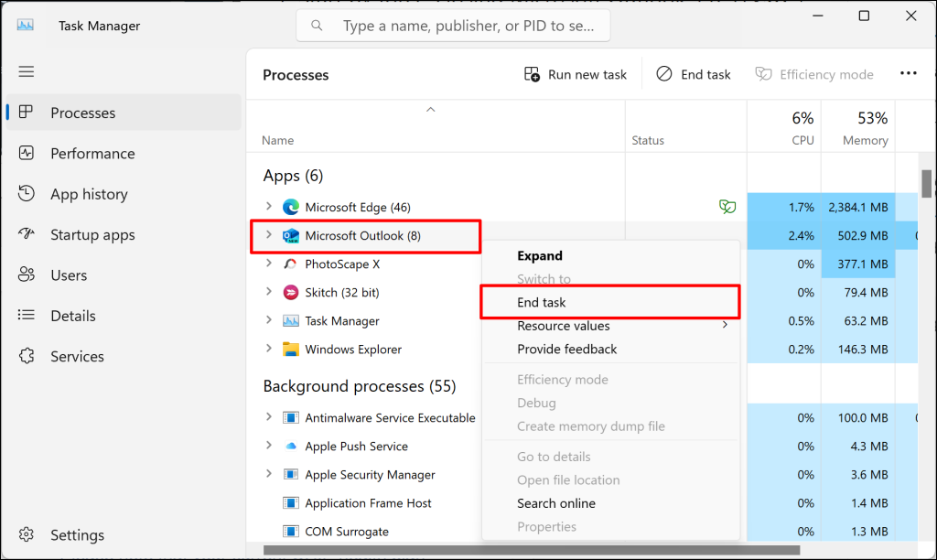Click the Run new task button

tap(576, 75)
